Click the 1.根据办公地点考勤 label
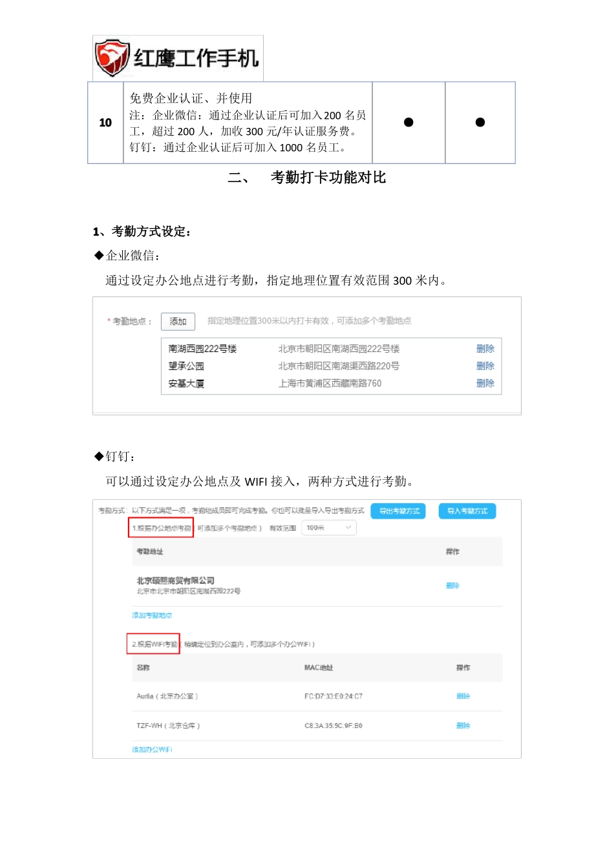The image size is (614, 868). click(161, 528)
